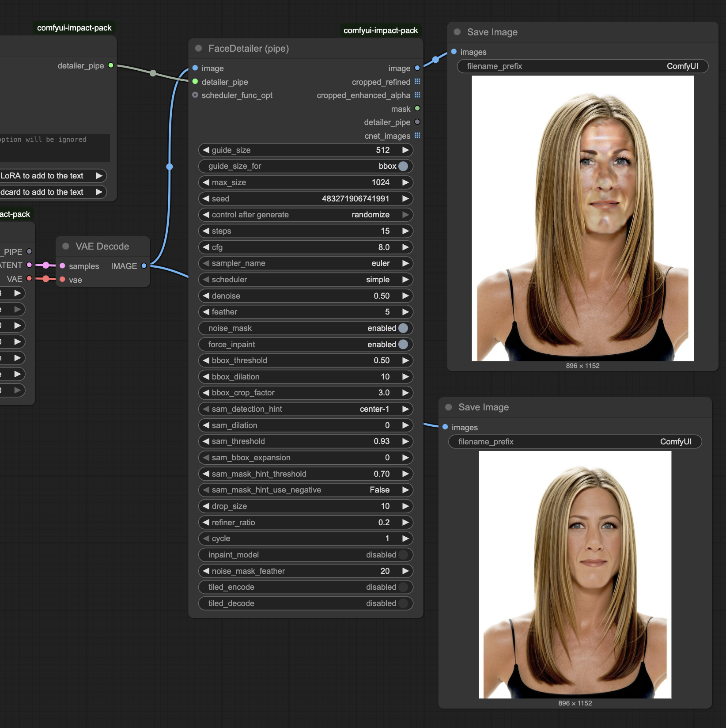Click VAE Decode vae input socket
This screenshot has height=728, width=726.
(62, 279)
